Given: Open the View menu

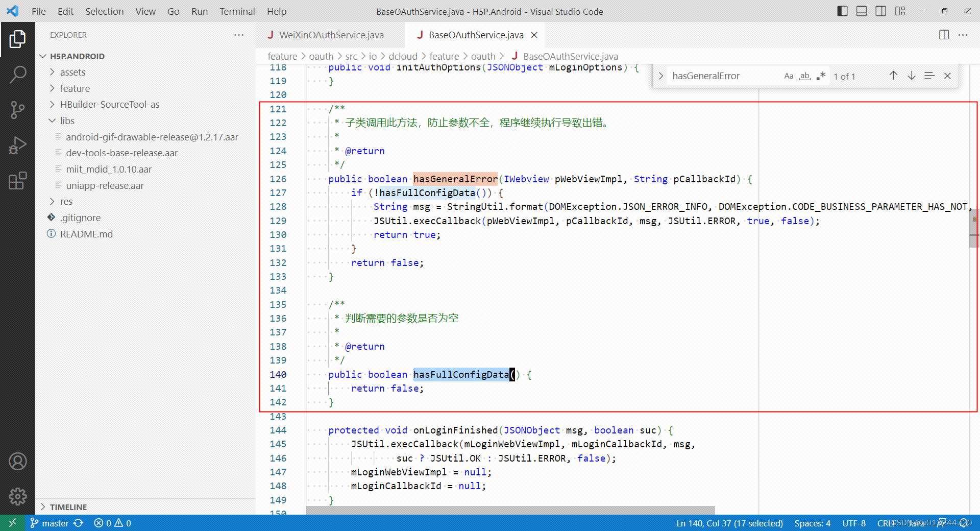Looking at the screenshot, I should tap(145, 11).
